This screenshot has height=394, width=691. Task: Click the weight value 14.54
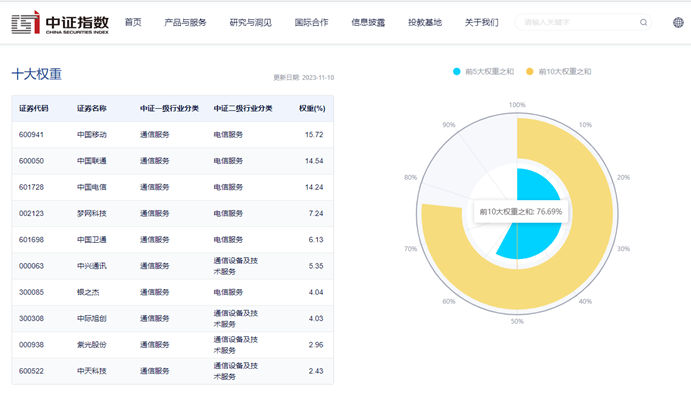point(314,161)
